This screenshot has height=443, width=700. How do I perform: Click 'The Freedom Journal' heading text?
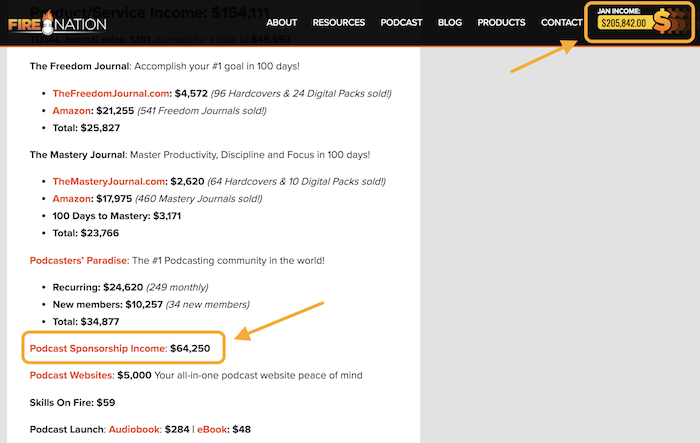(x=80, y=66)
